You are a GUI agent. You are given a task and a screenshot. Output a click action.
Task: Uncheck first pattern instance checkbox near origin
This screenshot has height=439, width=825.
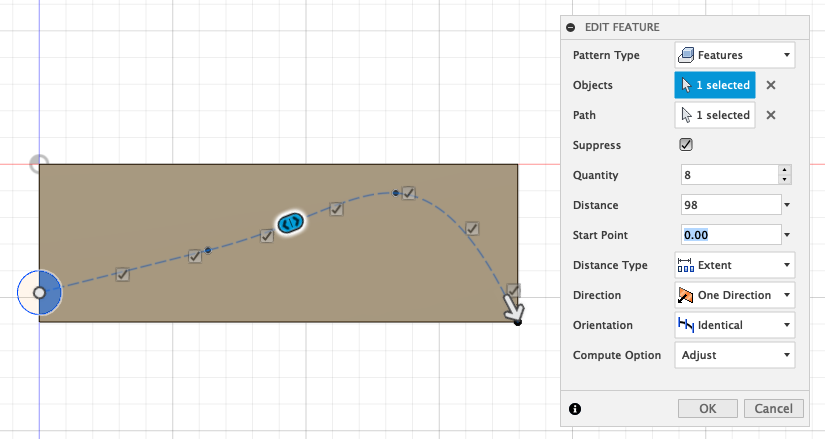pyautogui.click(x=122, y=274)
